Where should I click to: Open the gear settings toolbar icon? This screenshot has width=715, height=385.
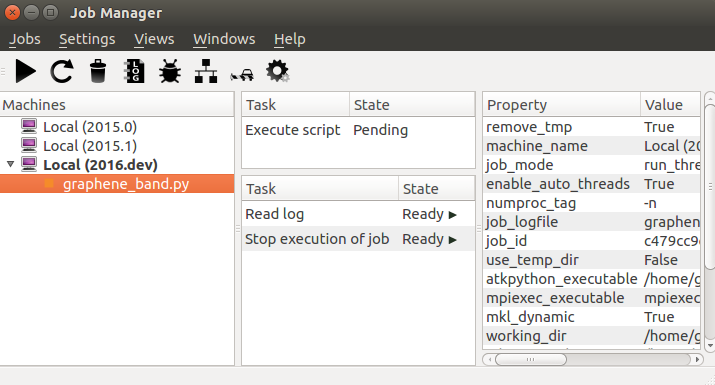[278, 72]
